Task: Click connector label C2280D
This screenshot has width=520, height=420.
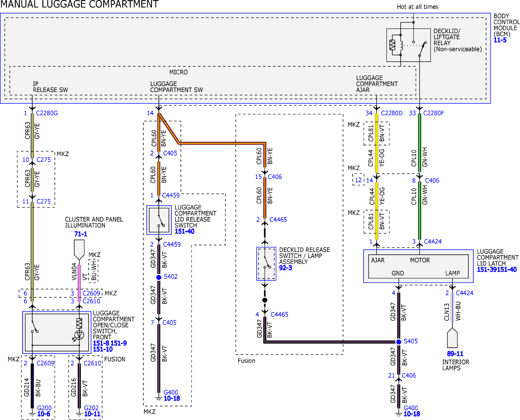Action: pyautogui.click(x=392, y=113)
